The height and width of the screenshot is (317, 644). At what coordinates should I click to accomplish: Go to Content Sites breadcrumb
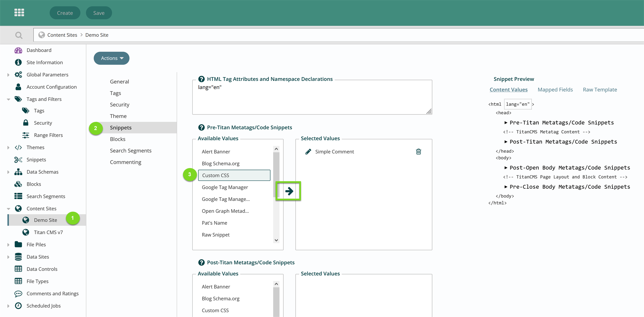[x=62, y=35]
